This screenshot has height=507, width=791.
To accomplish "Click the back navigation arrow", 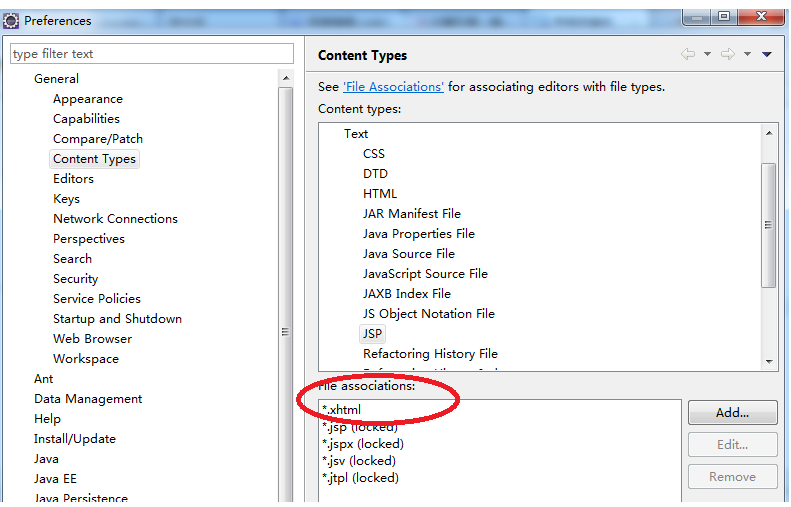I will coord(688,55).
